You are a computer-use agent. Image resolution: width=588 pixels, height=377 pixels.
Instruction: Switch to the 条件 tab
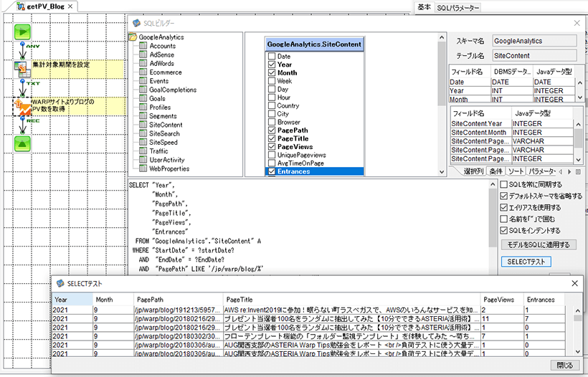[x=495, y=171]
